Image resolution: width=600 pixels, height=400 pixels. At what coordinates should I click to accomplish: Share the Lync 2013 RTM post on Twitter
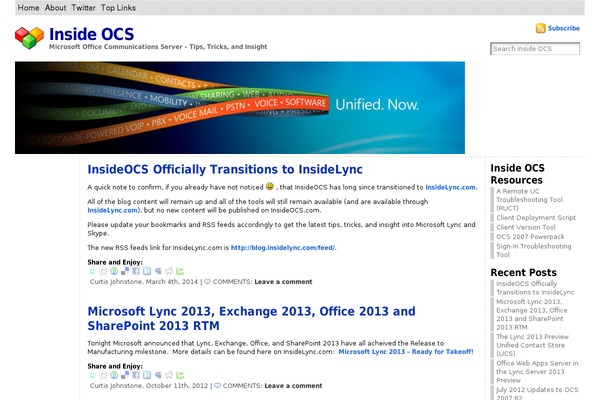click(x=92, y=375)
